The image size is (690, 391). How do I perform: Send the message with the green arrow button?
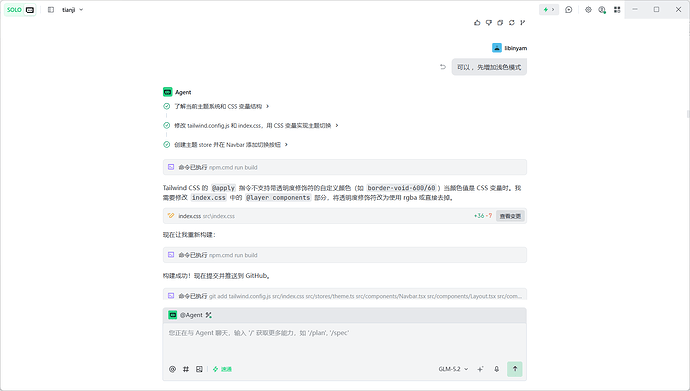[x=514, y=369]
